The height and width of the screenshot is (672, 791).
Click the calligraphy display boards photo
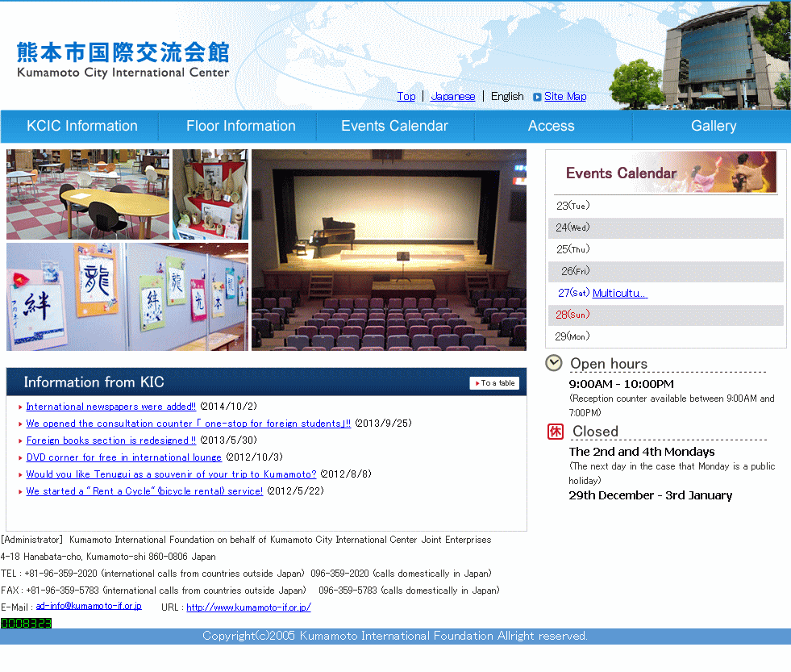pos(127,297)
